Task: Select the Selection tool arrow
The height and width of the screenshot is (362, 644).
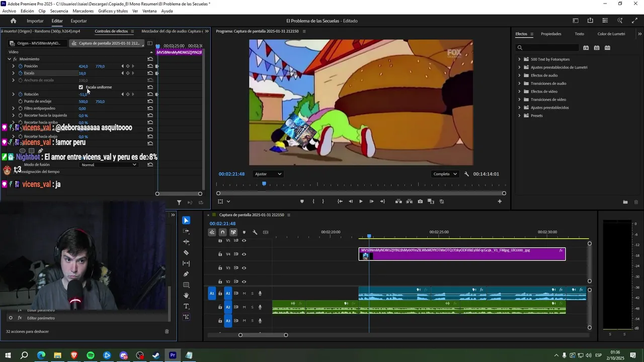Action: tap(186, 220)
